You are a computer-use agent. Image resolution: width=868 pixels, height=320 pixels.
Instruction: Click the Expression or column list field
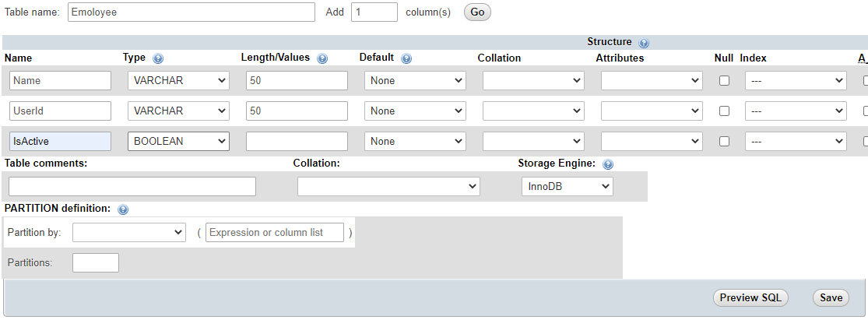(275, 233)
